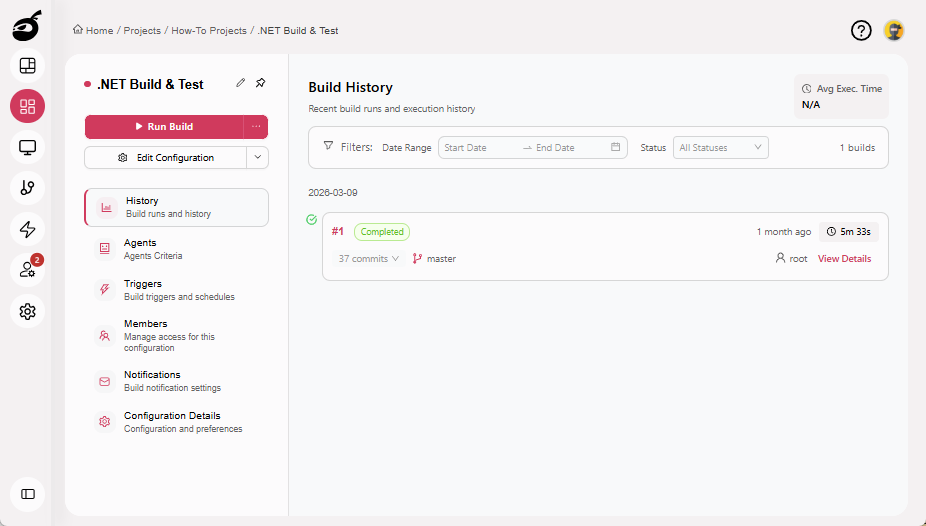Viewport: 926px width, 526px height.
Task: Open build #1 link
Action: coord(338,231)
